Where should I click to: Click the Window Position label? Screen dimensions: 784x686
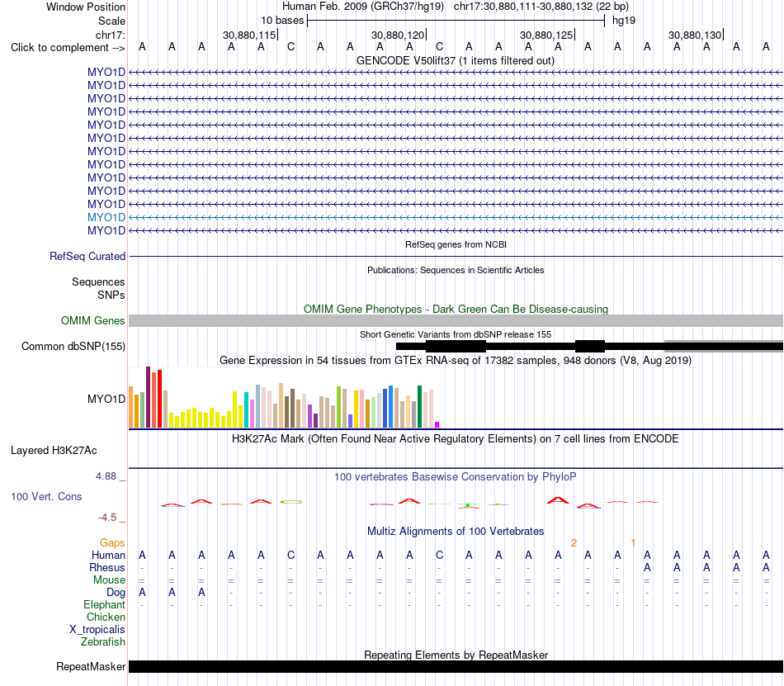(86, 7)
